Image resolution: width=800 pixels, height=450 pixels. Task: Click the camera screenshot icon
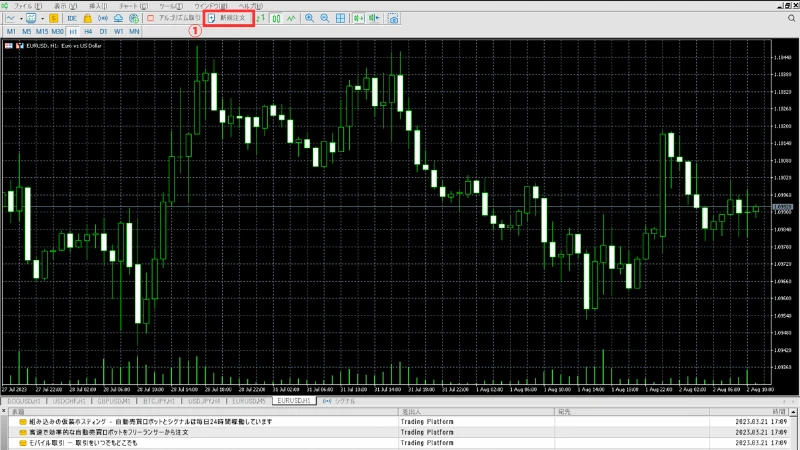tap(393, 19)
